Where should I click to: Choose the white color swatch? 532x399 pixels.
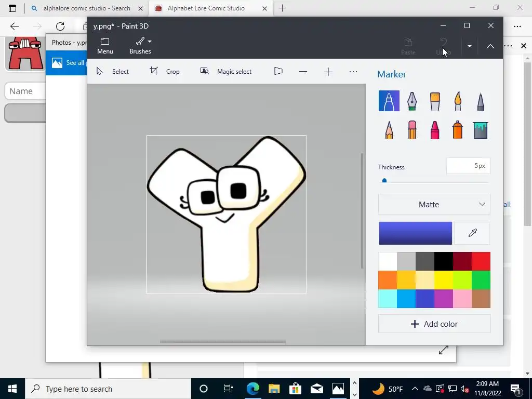pos(388,261)
